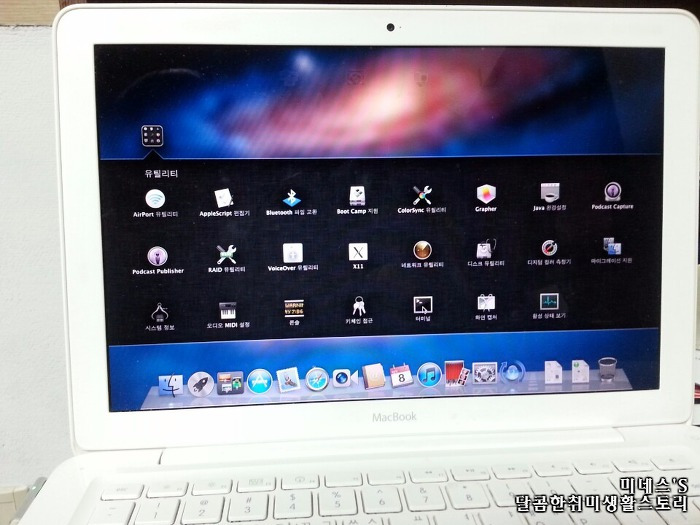Open iCal calendar in the Dock
The image size is (700, 525).
point(401,376)
